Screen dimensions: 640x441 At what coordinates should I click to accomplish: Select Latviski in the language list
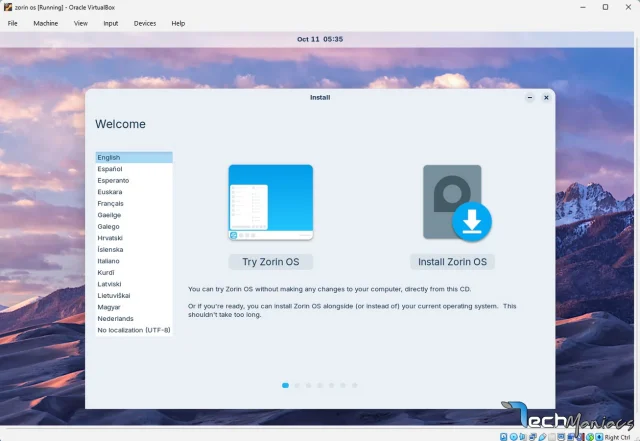click(x=134, y=284)
